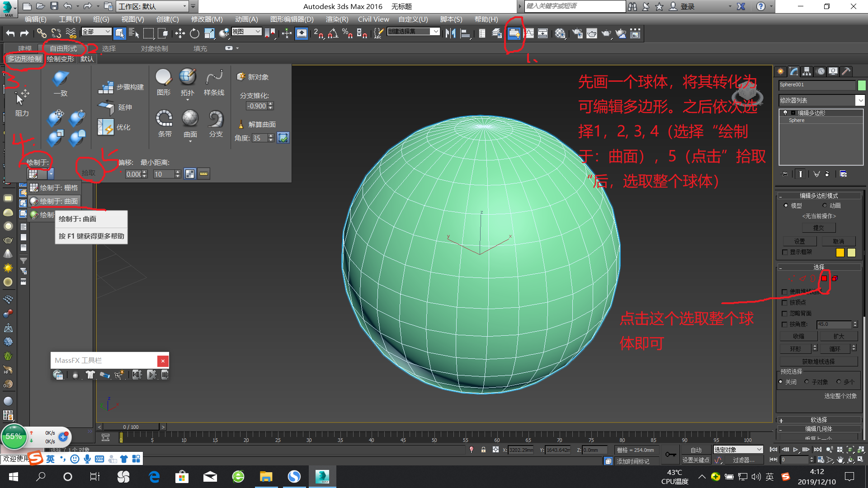
Task: Switch to the Object Paint ribbon tab
Action: (154, 48)
